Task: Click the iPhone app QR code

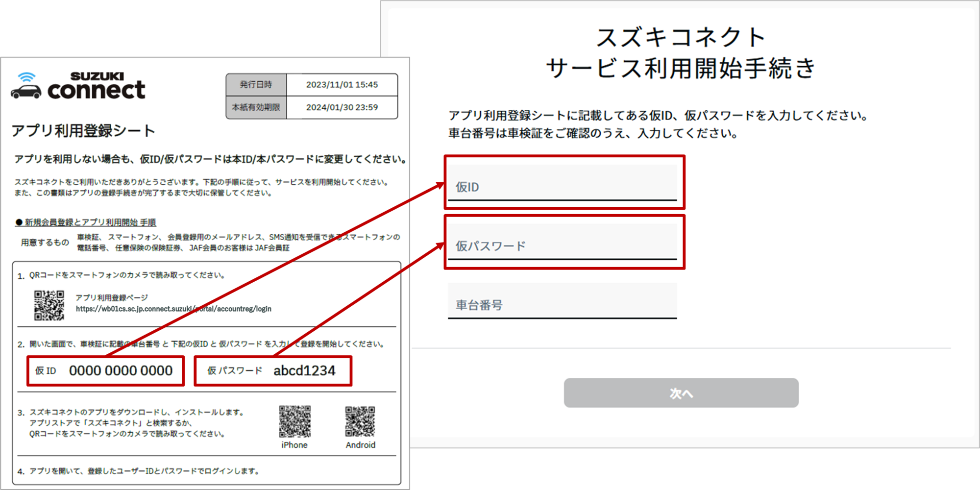Action: 294,421
